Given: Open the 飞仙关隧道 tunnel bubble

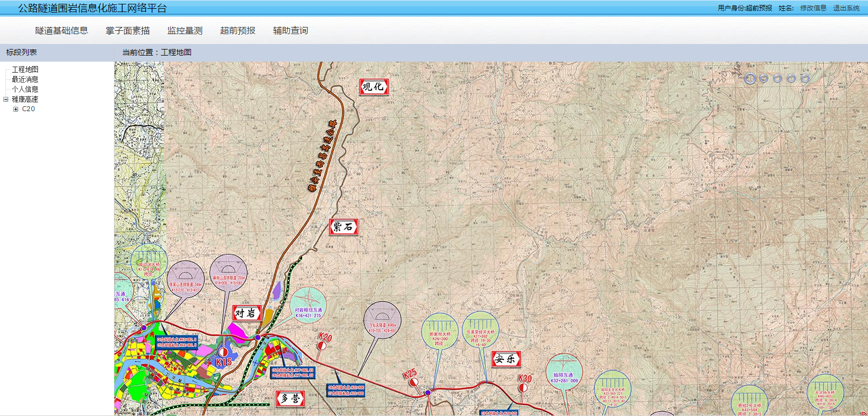Looking at the screenshot, I should [x=382, y=320].
